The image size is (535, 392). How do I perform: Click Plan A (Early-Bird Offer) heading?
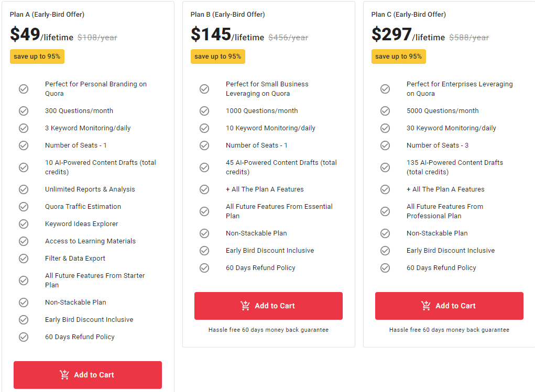pos(47,15)
